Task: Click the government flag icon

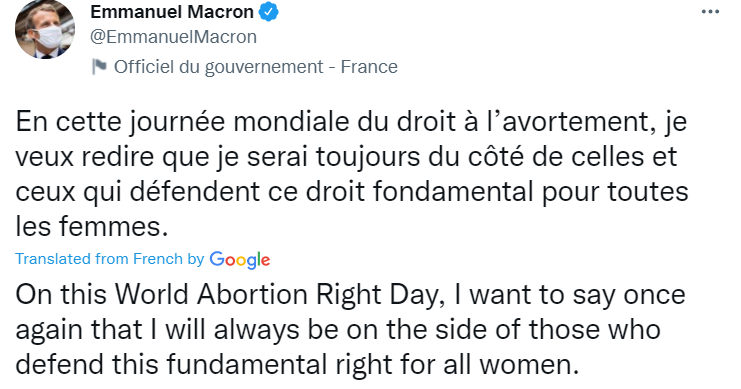Action: pyautogui.click(x=99, y=67)
